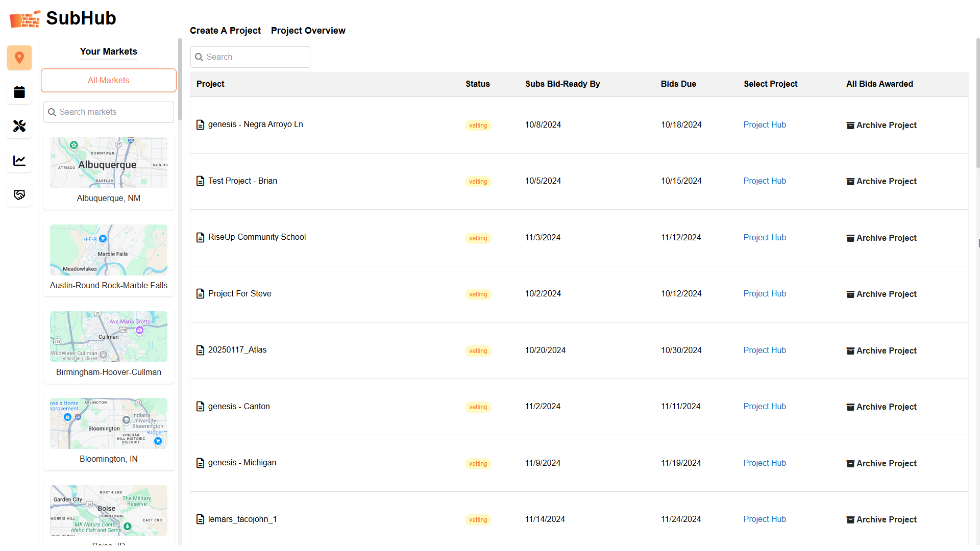Archive the Project For Steve project
This screenshot has height=551, width=980.
pos(881,294)
